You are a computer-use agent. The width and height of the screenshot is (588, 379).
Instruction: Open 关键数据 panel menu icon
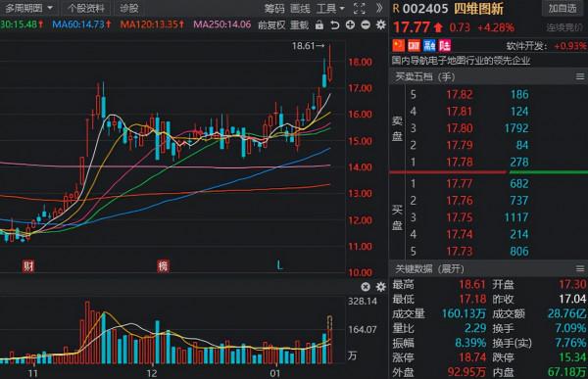pos(580,268)
